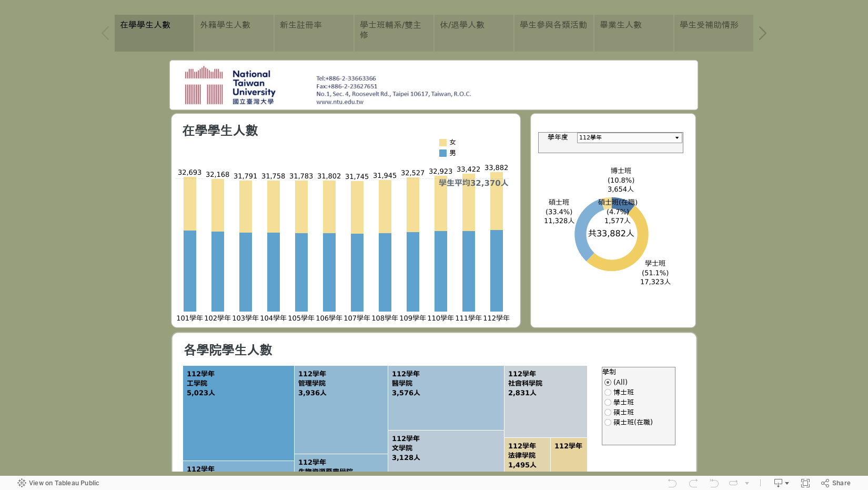
Task: Click the www.ntu.edu.tw text
Action: tap(340, 102)
